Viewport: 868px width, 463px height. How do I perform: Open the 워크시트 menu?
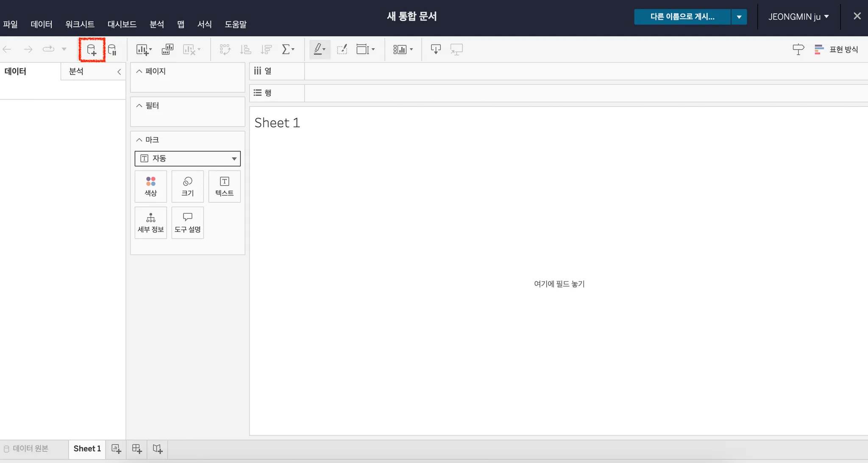click(80, 24)
